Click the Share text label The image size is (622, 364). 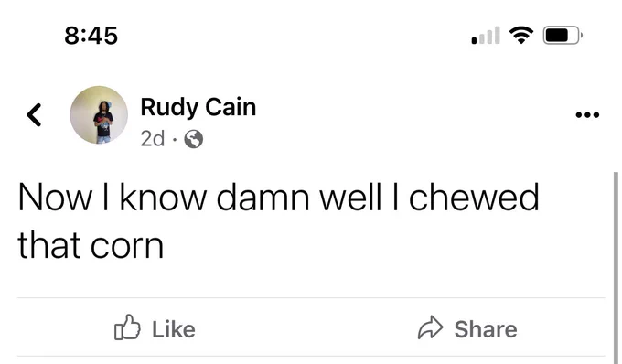(x=486, y=329)
